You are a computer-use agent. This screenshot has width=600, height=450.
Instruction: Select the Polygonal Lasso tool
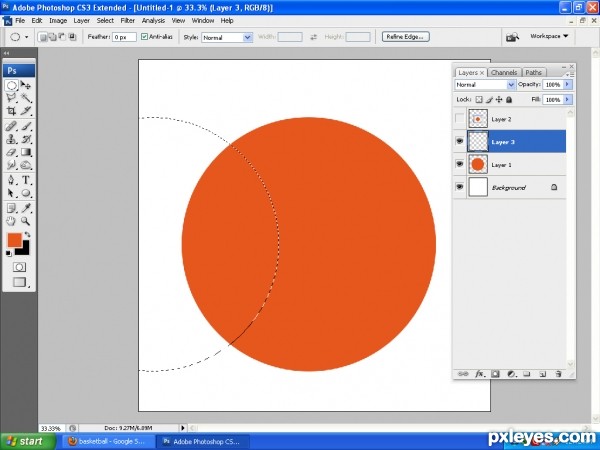click(x=11, y=98)
